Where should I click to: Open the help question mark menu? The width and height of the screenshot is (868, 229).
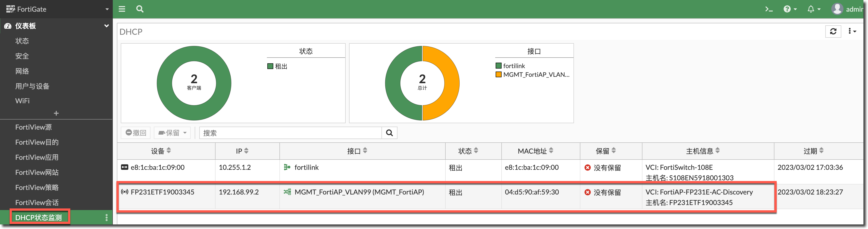[789, 9]
